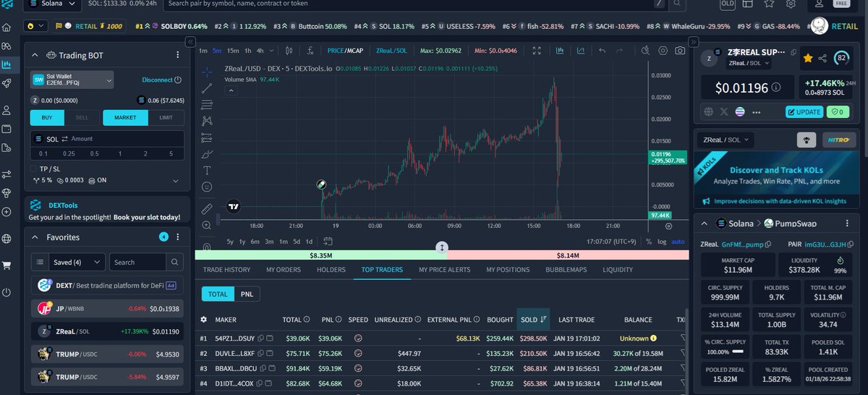Toggle the log scale on chart

click(x=662, y=241)
